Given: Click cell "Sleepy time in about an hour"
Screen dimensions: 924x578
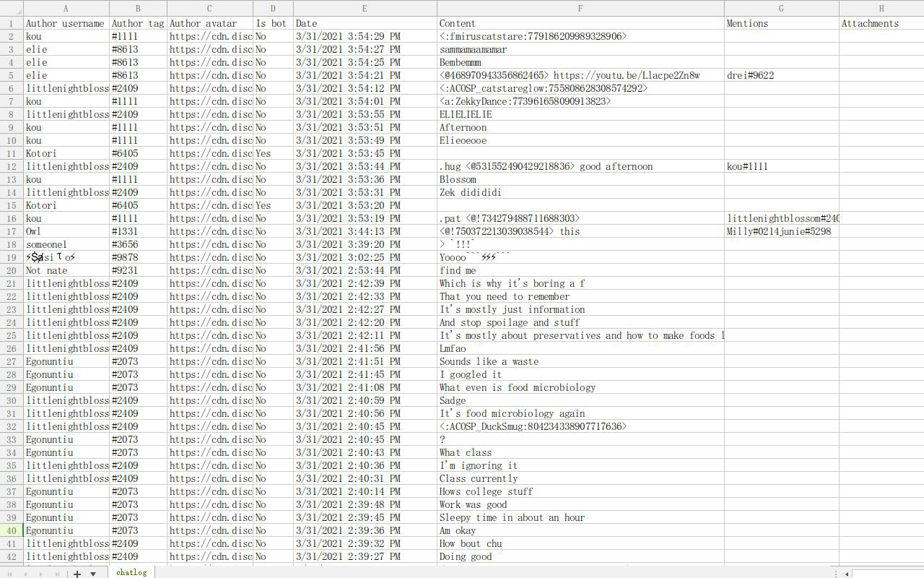Looking at the screenshot, I should [580, 517].
